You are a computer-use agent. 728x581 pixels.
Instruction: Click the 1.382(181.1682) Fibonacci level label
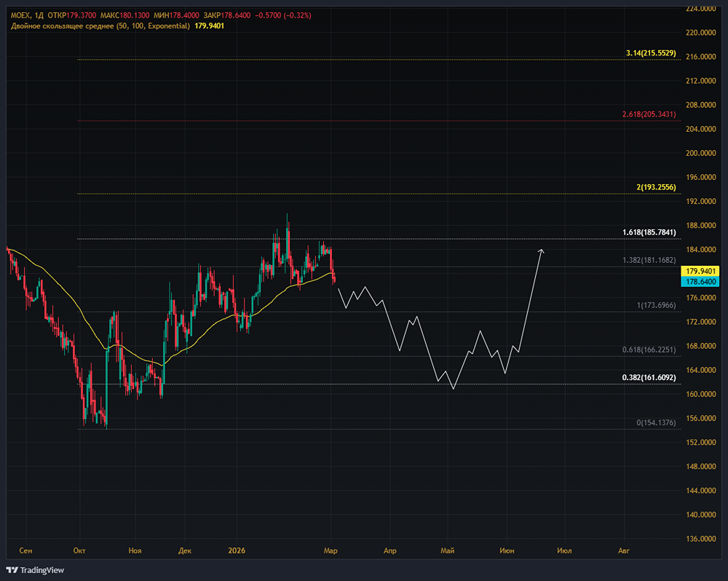649,260
